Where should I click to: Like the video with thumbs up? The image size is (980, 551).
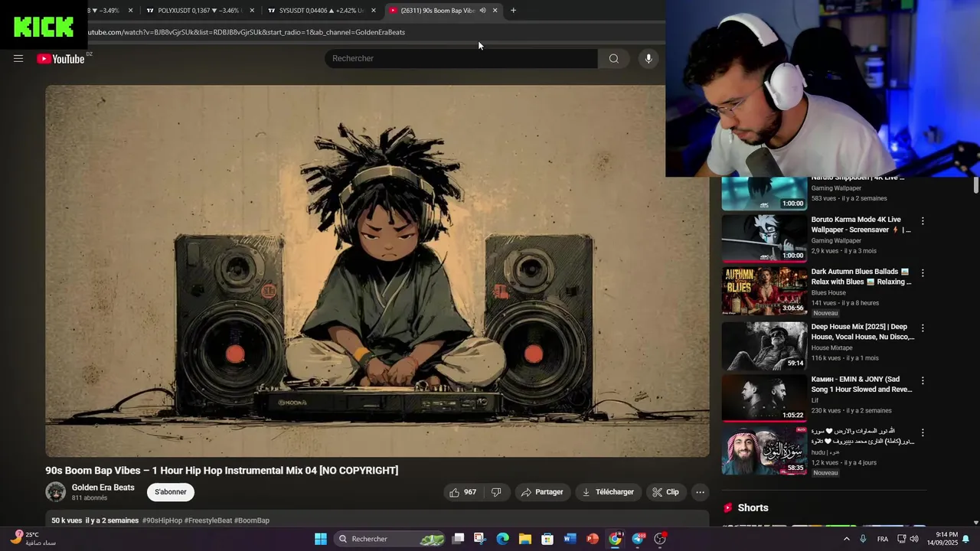[x=462, y=492]
